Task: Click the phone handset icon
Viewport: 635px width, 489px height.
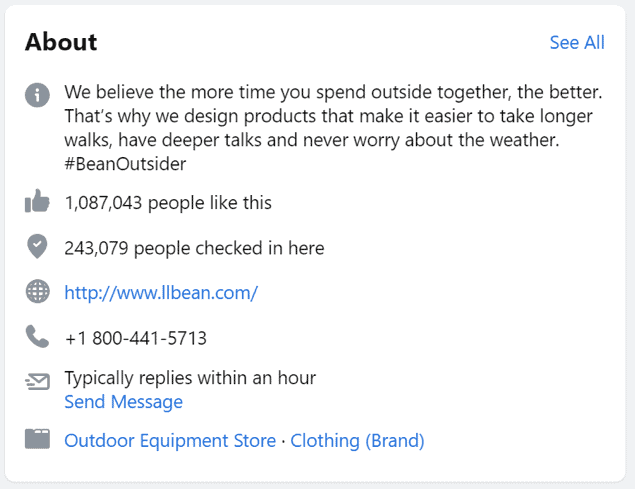Action: click(x=37, y=337)
